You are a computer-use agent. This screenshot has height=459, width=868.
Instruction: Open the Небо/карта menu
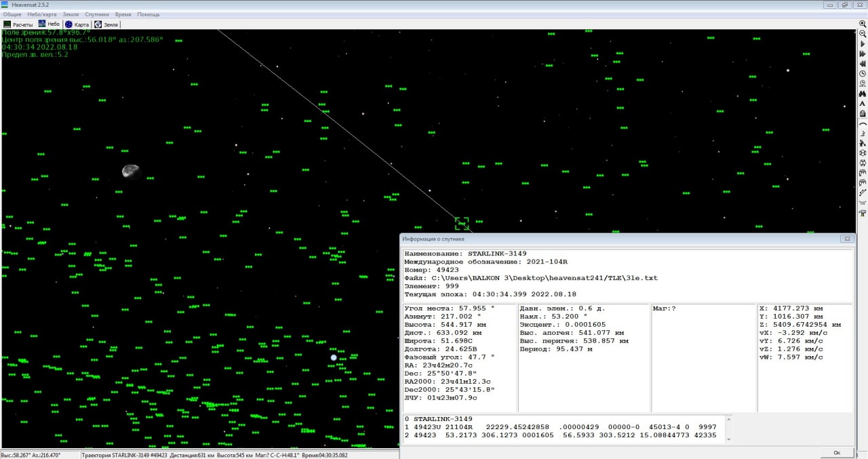tap(42, 14)
